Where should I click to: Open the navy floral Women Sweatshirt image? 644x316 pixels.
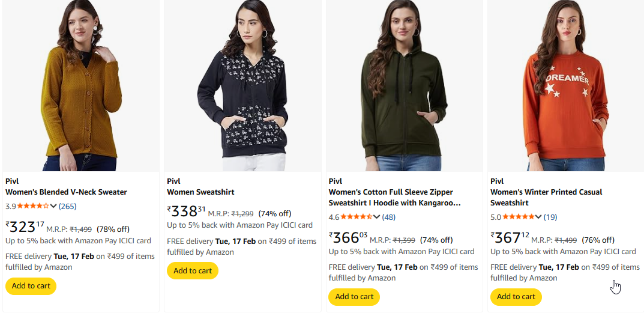point(242,85)
